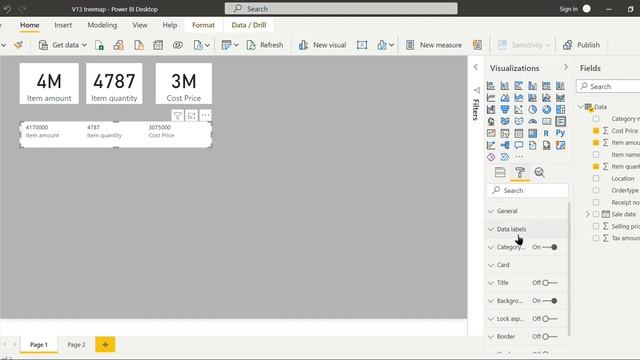Click the filter icon on selected visual
The width and height of the screenshot is (640, 360).
(x=178, y=116)
